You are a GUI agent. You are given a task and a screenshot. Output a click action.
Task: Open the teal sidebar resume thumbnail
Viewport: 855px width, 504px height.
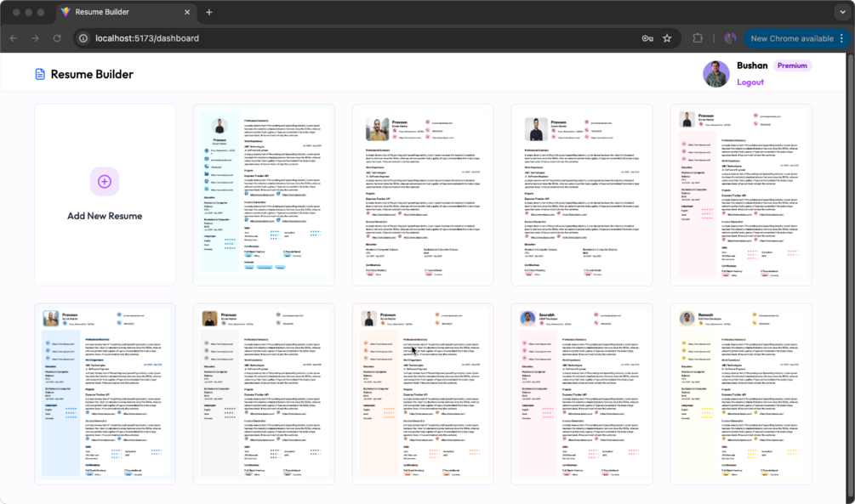(264, 195)
